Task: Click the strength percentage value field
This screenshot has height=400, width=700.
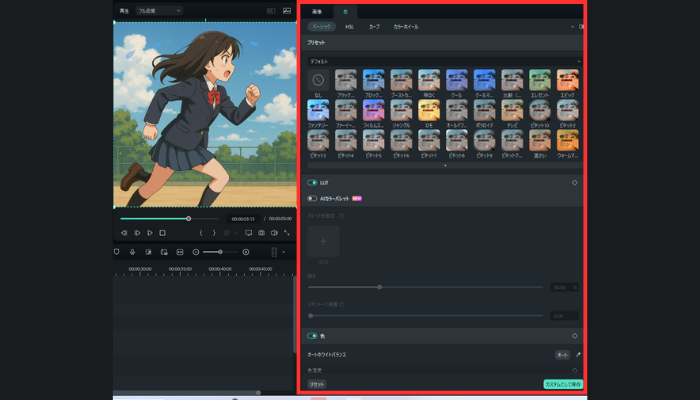Action: pos(564,287)
